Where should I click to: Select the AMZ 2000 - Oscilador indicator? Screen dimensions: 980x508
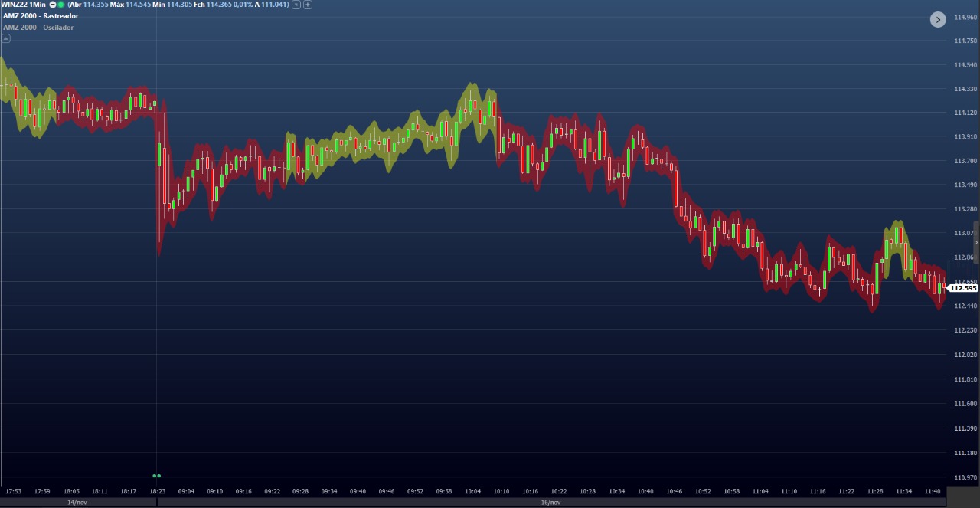pos(38,28)
